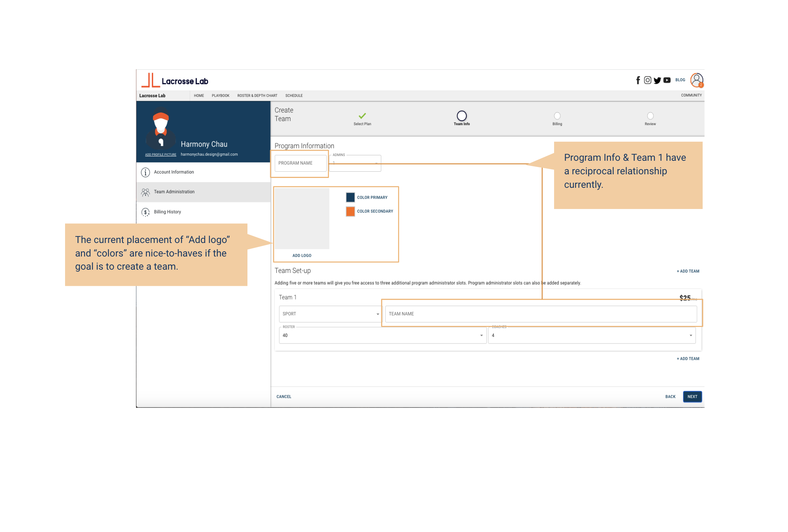Expand the Roster size dropdown

tap(382, 335)
